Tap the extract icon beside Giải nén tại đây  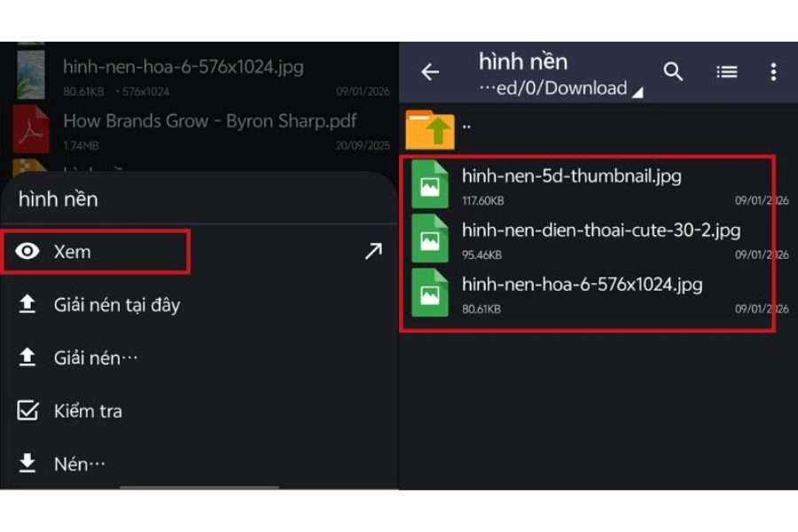coord(27,304)
